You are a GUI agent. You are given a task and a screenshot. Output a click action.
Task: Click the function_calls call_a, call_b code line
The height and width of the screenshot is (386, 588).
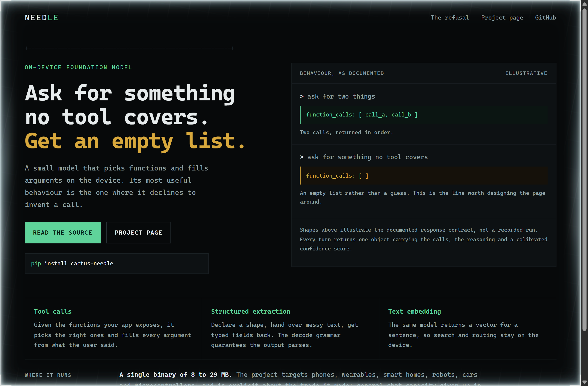point(424,115)
